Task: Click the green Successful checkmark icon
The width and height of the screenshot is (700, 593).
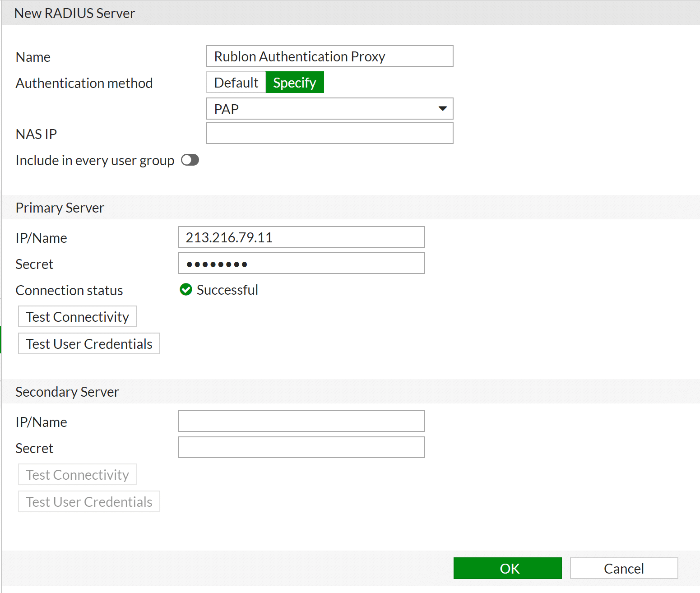Action: 185,290
